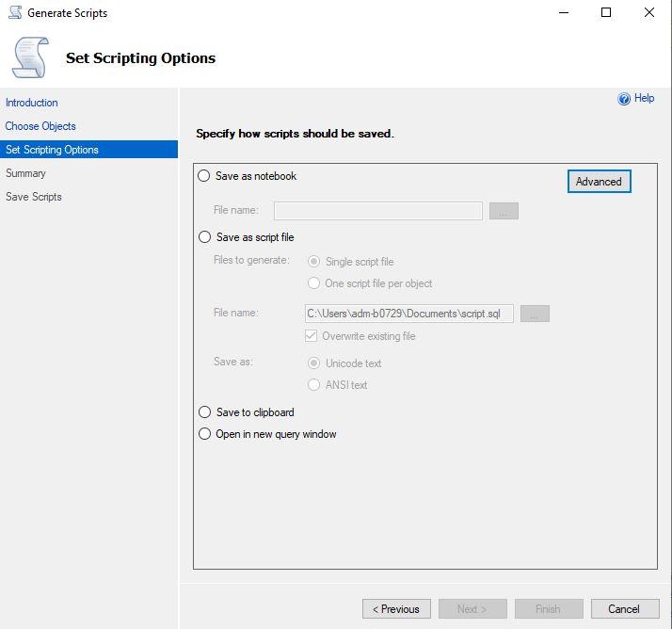Select Open in new query window
This screenshot has height=629, width=672.
[x=204, y=434]
